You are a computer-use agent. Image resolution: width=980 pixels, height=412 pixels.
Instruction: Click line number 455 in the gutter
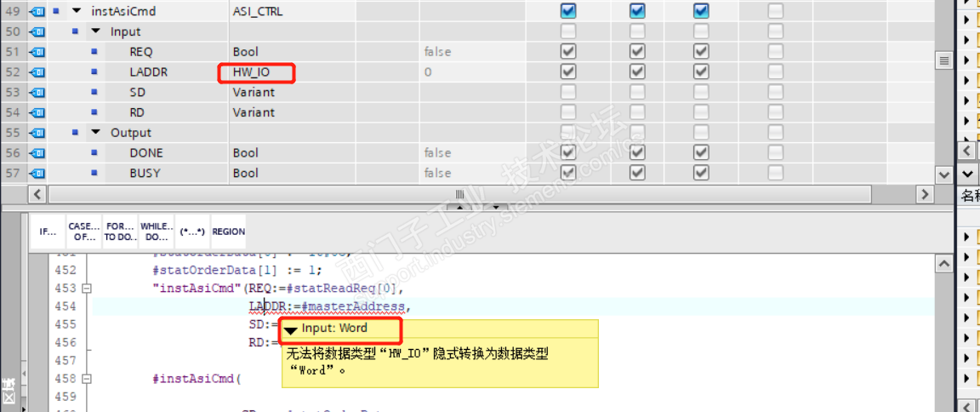coord(66,324)
